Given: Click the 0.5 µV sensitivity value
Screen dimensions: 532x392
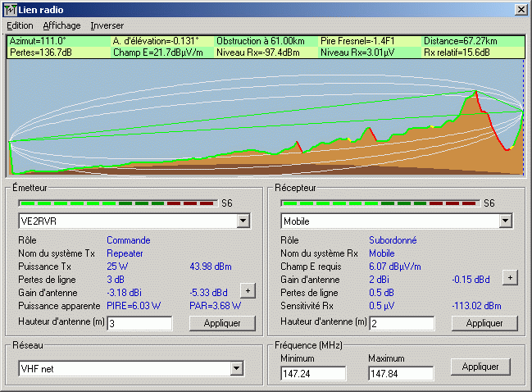Looking at the screenshot, I should (x=382, y=306).
